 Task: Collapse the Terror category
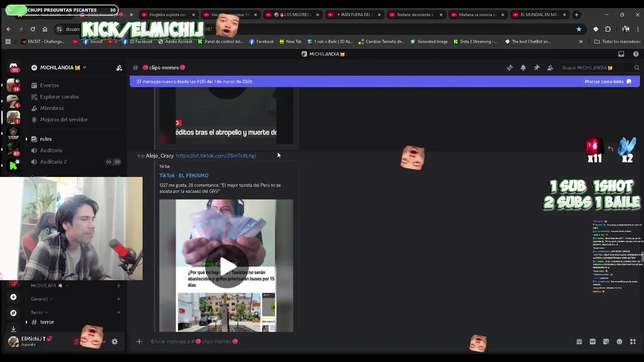pos(39,313)
